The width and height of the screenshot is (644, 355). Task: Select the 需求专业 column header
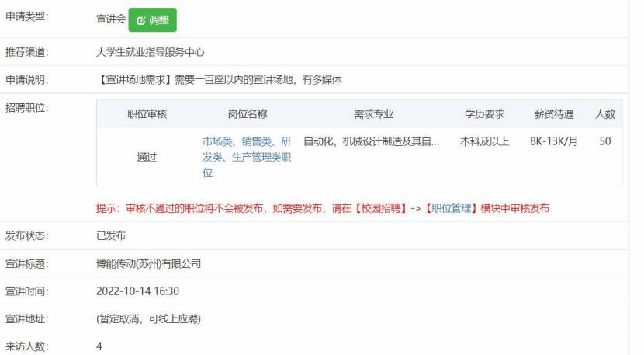click(x=373, y=114)
